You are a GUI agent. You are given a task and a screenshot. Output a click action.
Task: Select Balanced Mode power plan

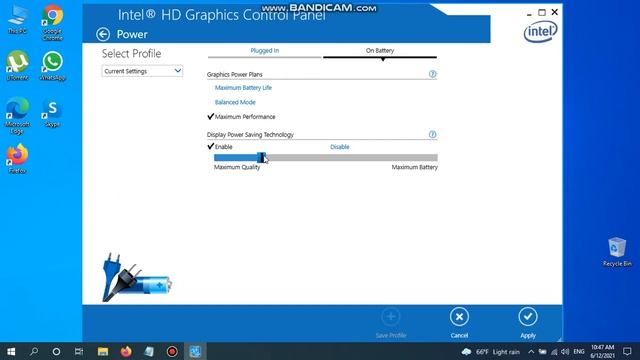(x=235, y=102)
